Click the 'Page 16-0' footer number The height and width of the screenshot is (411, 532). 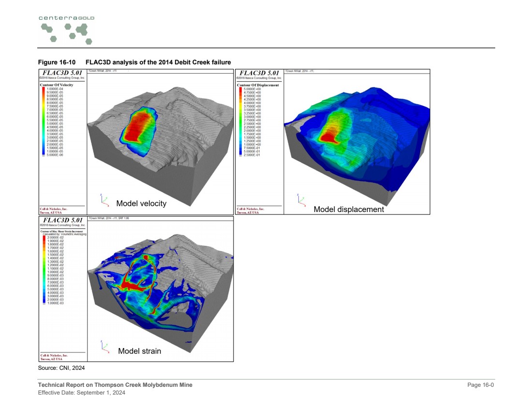click(480, 385)
